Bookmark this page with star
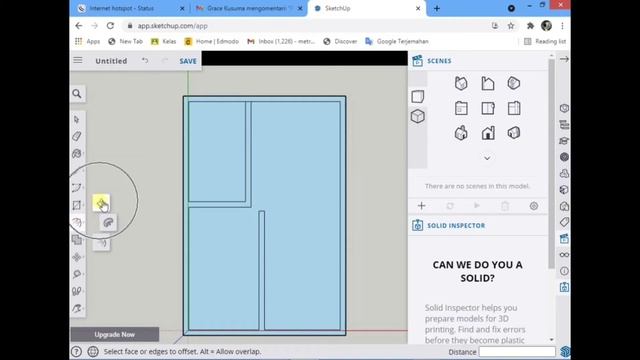 511,26
